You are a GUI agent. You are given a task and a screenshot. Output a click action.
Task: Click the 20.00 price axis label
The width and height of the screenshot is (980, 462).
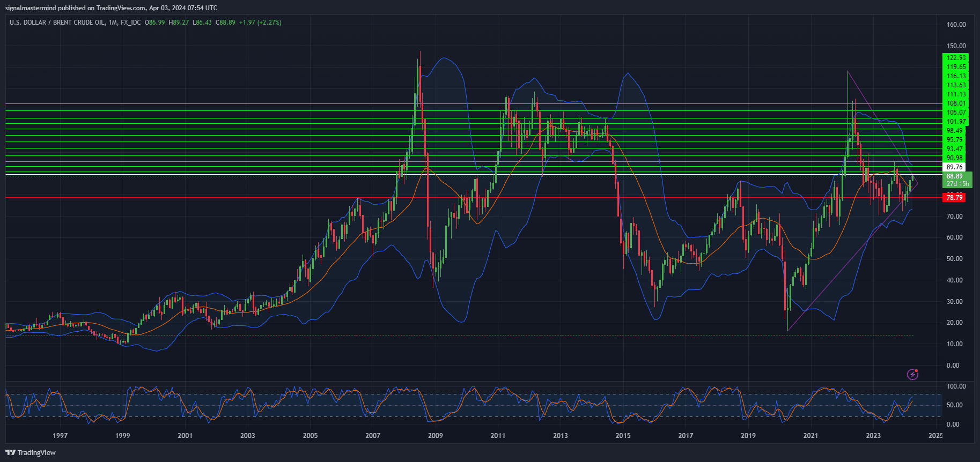point(954,323)
